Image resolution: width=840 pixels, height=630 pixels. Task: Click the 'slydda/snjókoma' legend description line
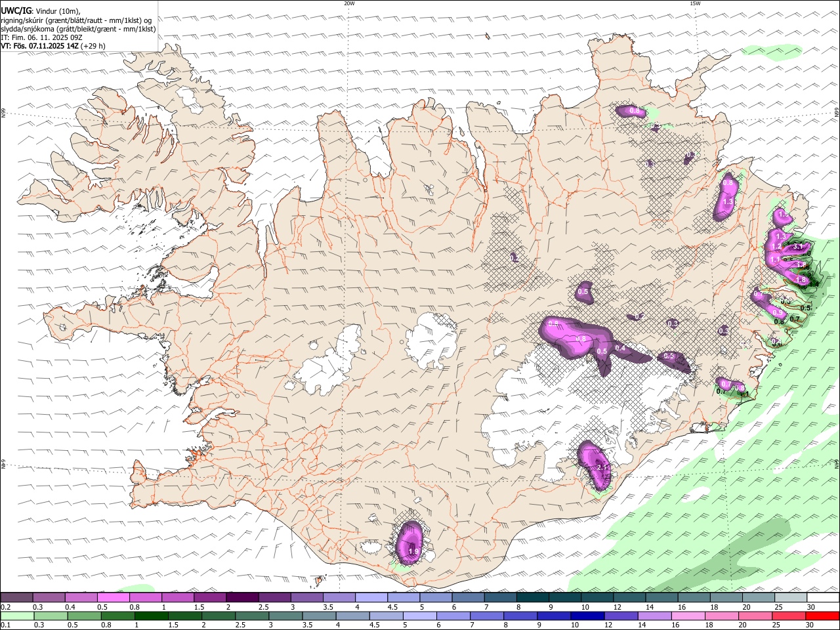tap(79, 29)
